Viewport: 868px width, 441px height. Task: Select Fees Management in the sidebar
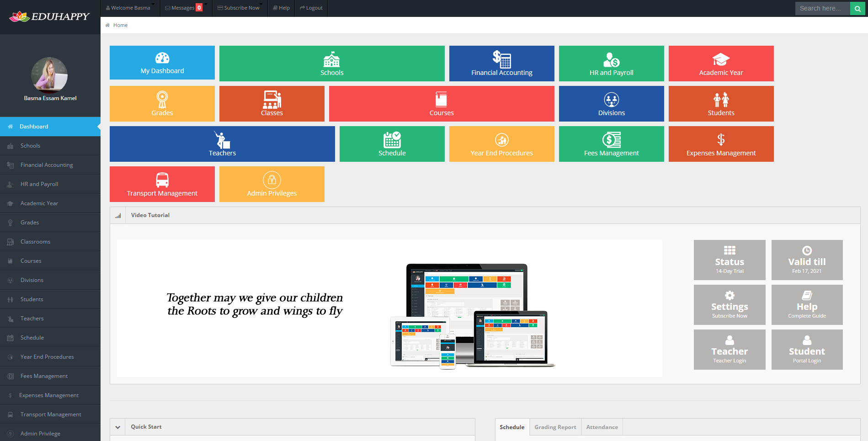tap(50, 376)
